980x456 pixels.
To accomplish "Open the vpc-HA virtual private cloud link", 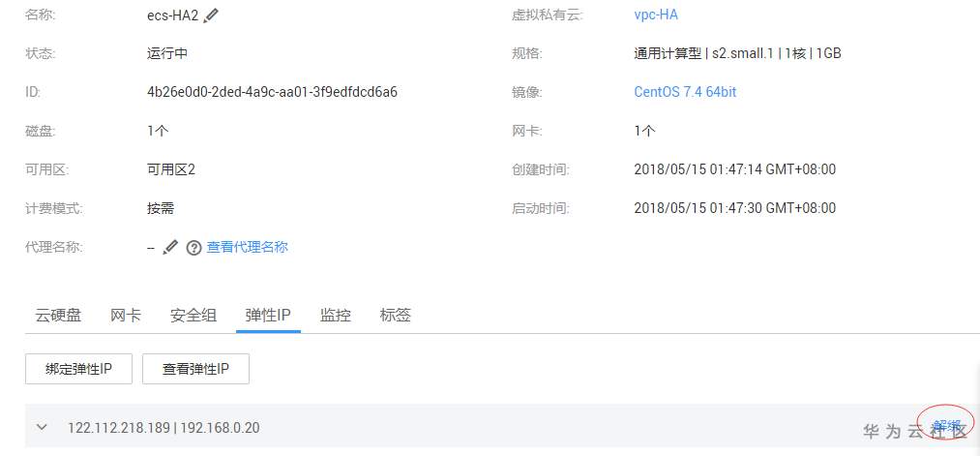I will coord(656,15).
